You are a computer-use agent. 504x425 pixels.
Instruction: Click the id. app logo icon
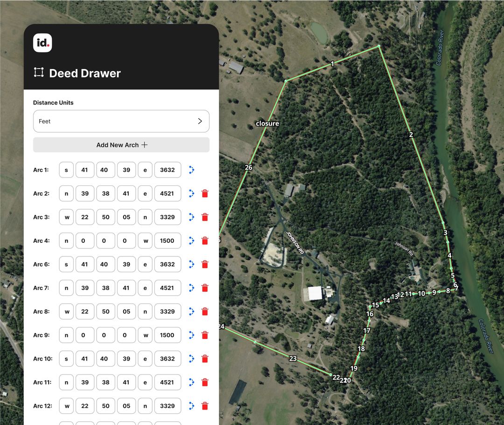(43, 42)
